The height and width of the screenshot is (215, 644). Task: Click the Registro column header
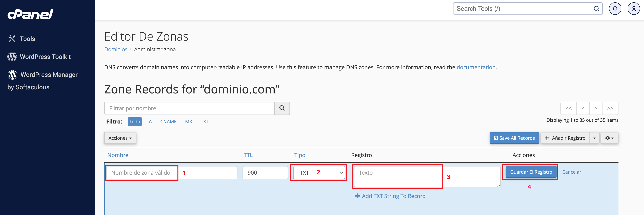tap(362, 155)
